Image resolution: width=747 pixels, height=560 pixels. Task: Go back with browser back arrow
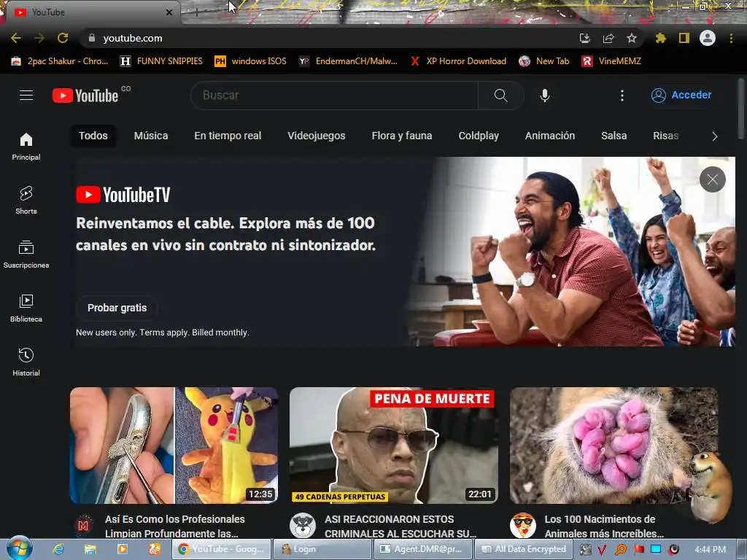[x=16, y=38]
